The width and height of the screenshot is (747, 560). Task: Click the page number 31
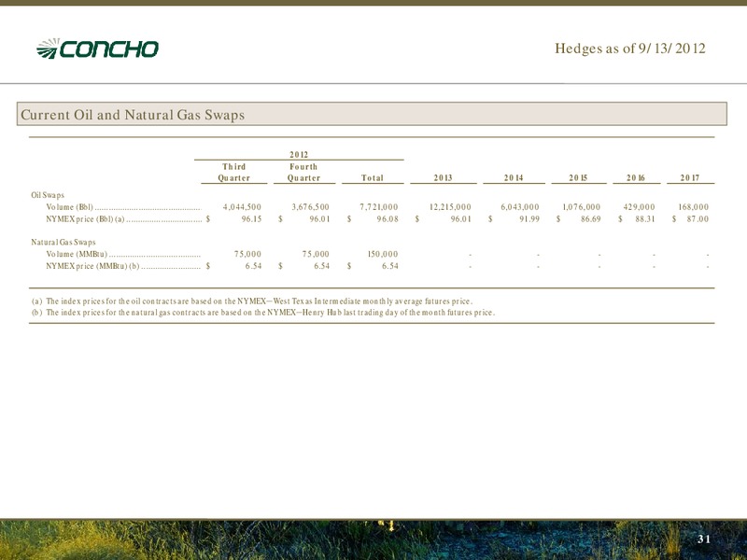tap(704, 539)
